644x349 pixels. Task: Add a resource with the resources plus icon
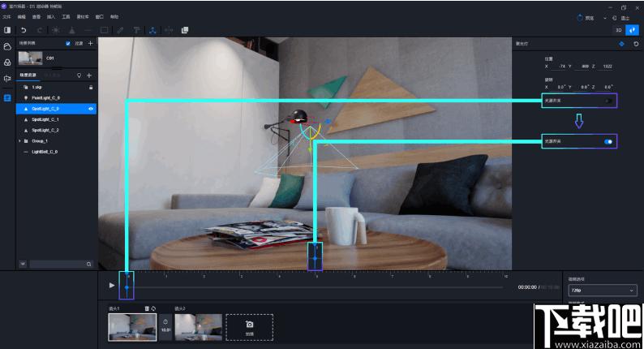click(x=89, y=75)
